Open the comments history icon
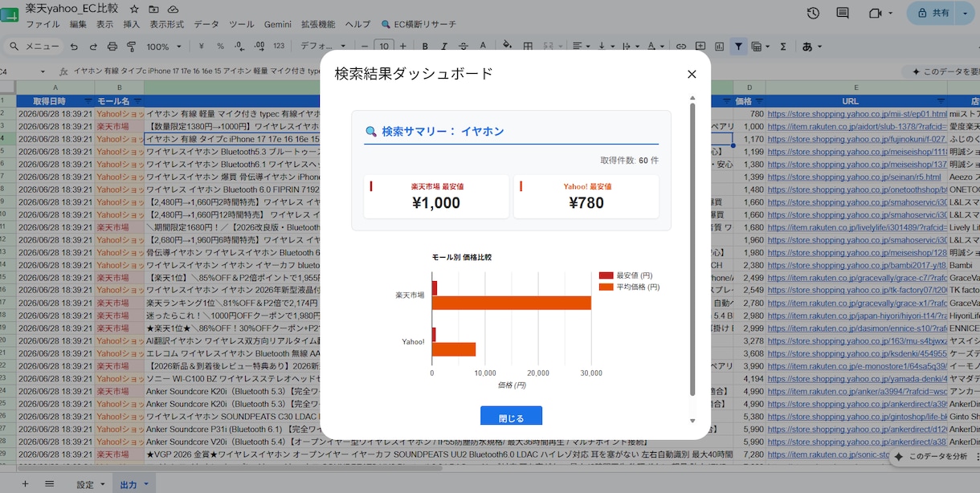Screen dimensions: 980x493 (x=843, y=13)
